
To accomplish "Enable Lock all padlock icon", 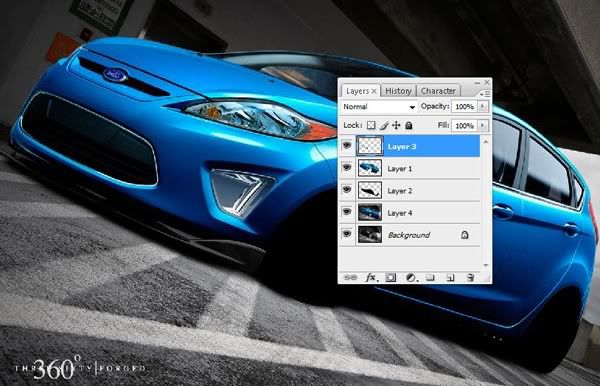I will 409,125.
